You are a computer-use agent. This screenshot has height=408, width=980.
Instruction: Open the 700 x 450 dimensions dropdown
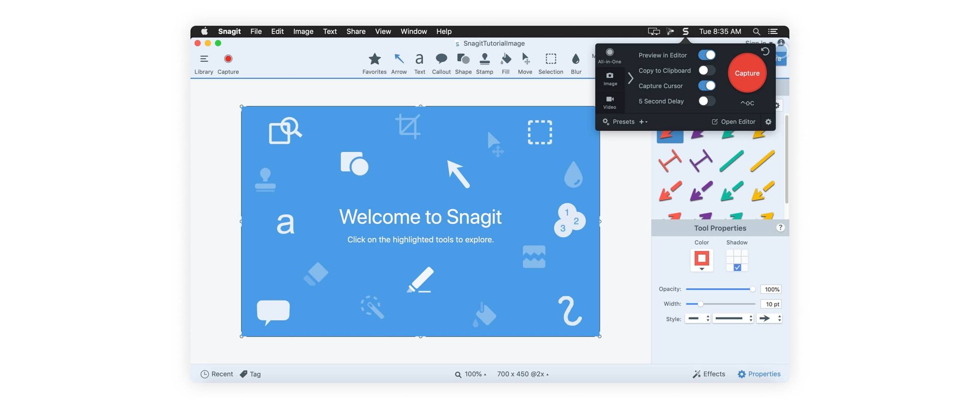click(523, 374)
